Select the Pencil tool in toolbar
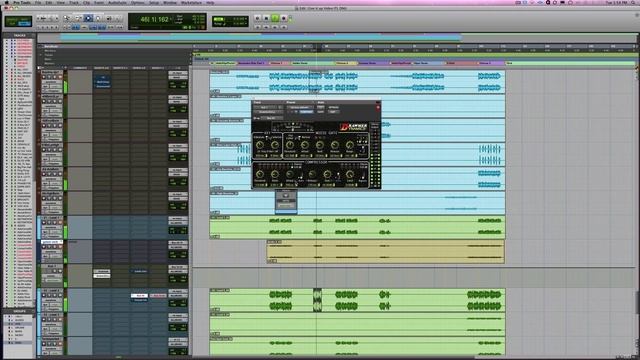 tap(118, 18)
